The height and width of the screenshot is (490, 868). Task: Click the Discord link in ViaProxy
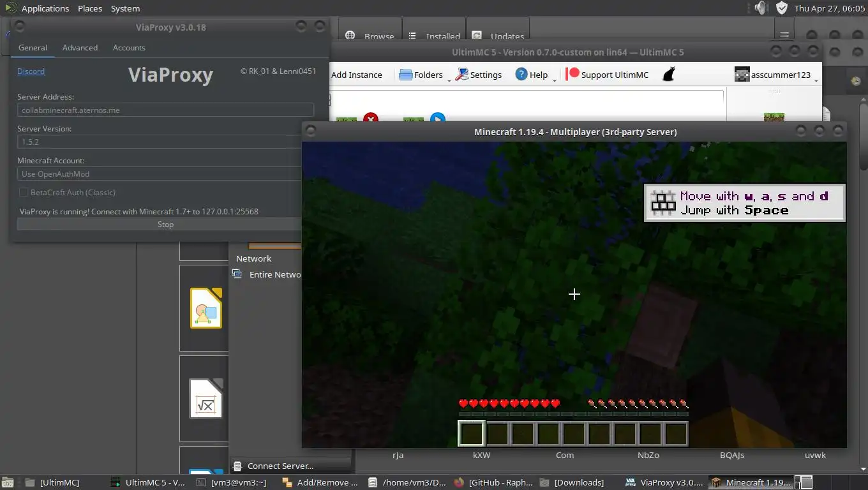(31, 71)
